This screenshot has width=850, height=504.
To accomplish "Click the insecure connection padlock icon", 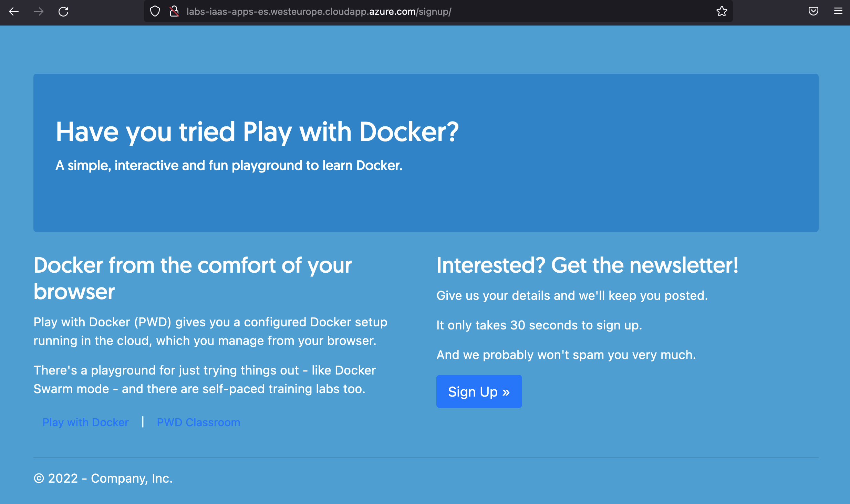I will tap(174, 11).
